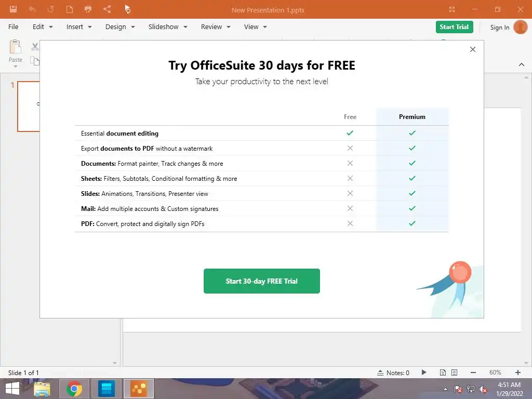Click the taskbar clock 4:51 AM
Screen dimensions: 532x399
pyautogui.click(x=509, y=385)
